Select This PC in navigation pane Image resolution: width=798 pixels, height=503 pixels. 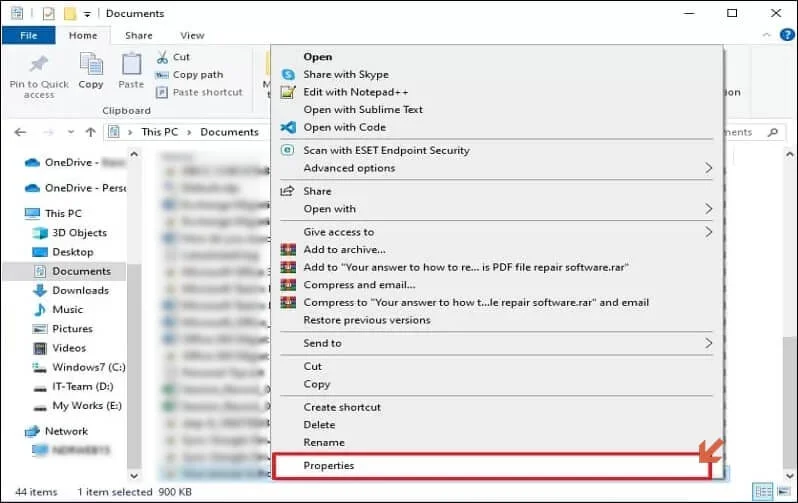click(63, 213)
